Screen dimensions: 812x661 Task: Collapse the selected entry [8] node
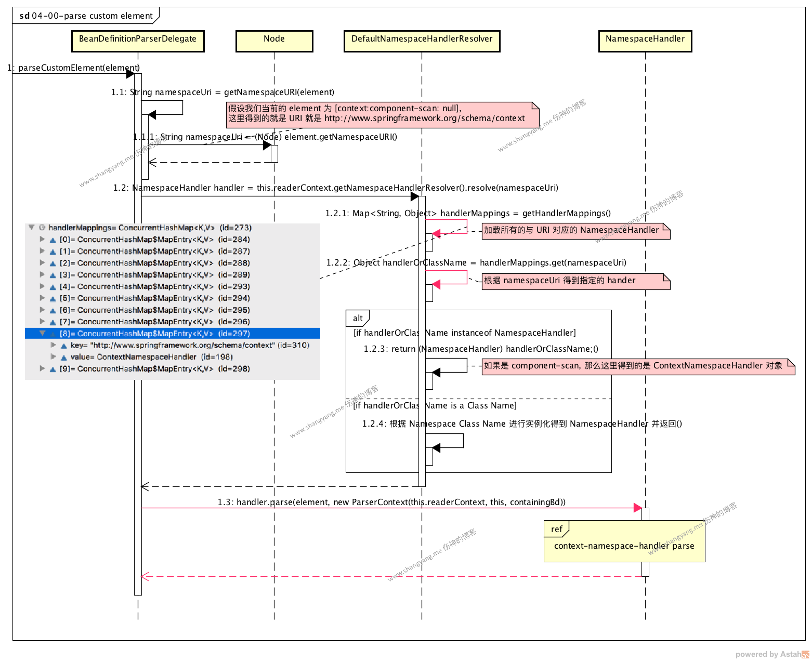click(43, 333)
